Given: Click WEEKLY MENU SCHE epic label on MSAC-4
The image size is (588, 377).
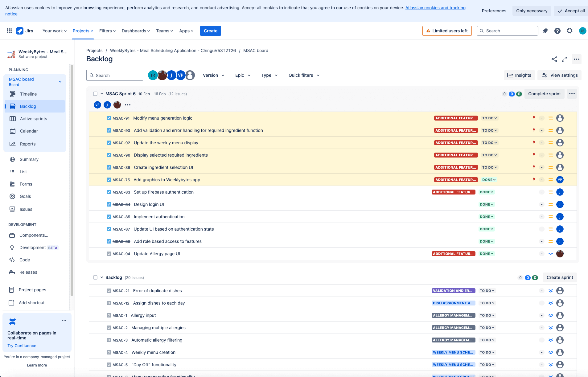Looking at the screenshot, I should (453, 352).
